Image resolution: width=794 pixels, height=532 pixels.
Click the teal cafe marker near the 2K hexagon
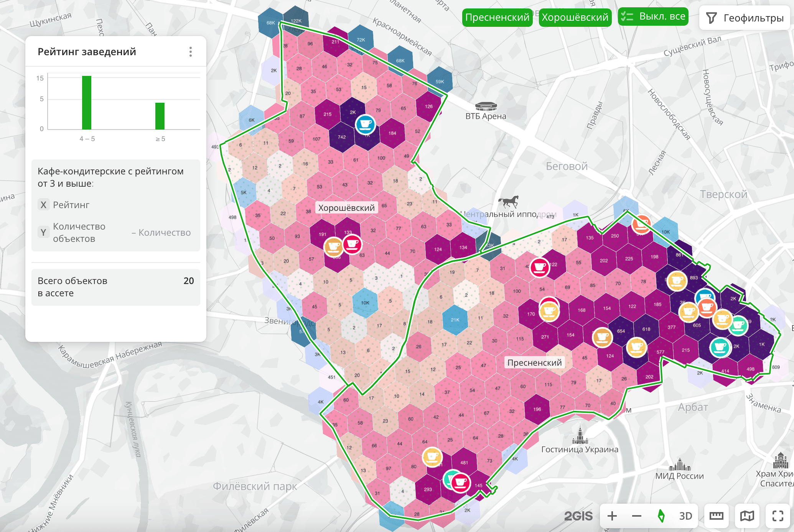pos(720,347)
